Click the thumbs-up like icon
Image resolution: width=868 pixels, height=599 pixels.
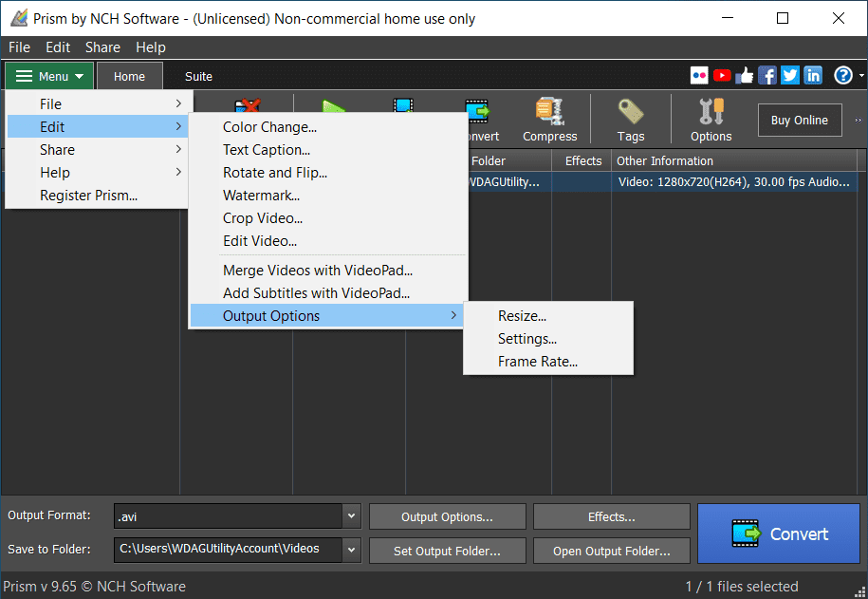click(x=745, y=75)
